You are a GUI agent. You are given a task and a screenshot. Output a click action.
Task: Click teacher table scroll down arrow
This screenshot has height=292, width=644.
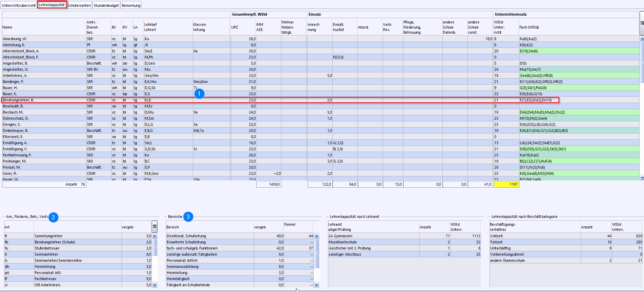click(642, 178)
